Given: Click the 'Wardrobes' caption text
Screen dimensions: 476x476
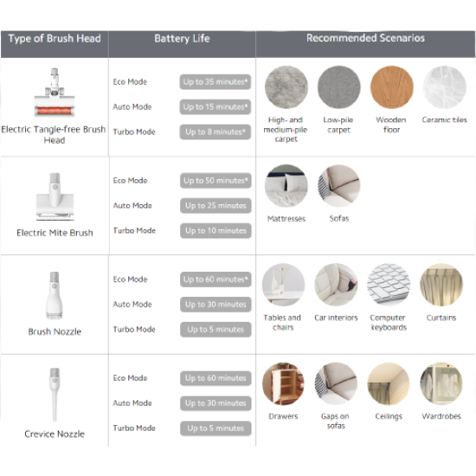Looking at the screenshot, I should (441, 416).
